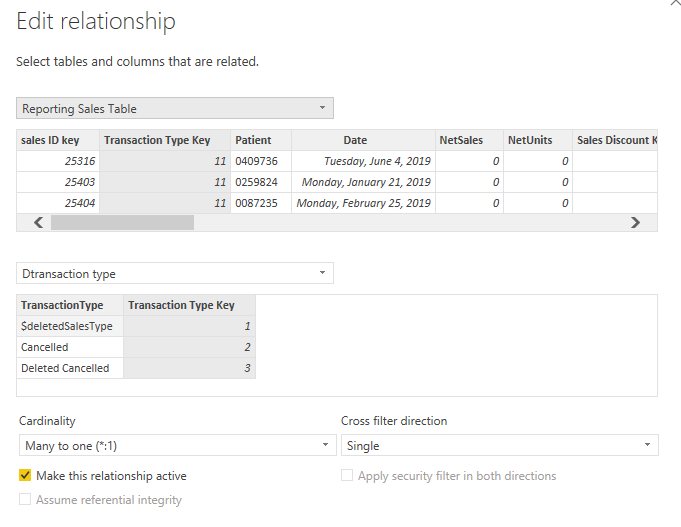This screenshot has width=681, height=527.
Task: Expand the Cardinality Many to one dropdown
Action: pos(178,445)
